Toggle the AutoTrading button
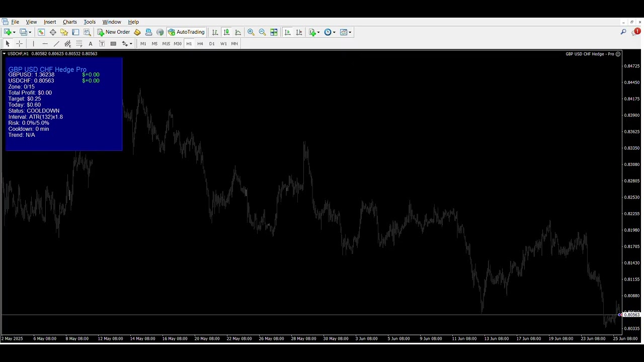Viewport: 644px width, 362px height. coord(186,32)
